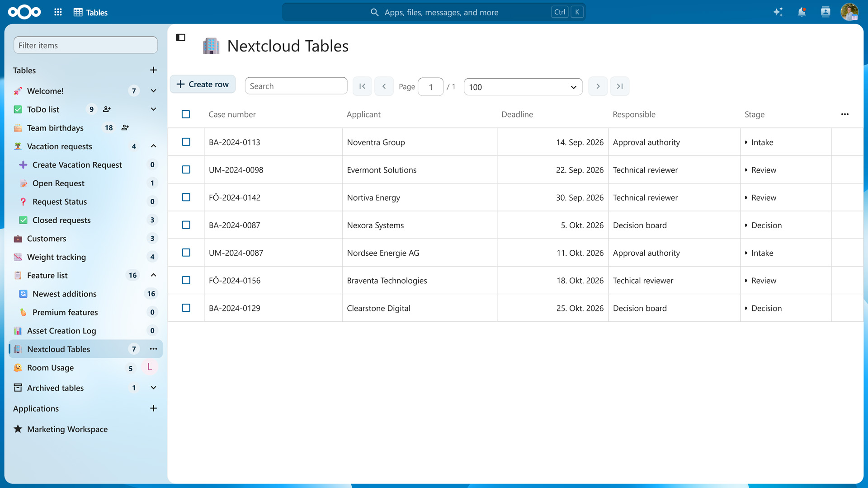Focus the global Apps, files, messages search bar
Image resolution: width=868 pixels, height=488 pixels.
[434, 12]
